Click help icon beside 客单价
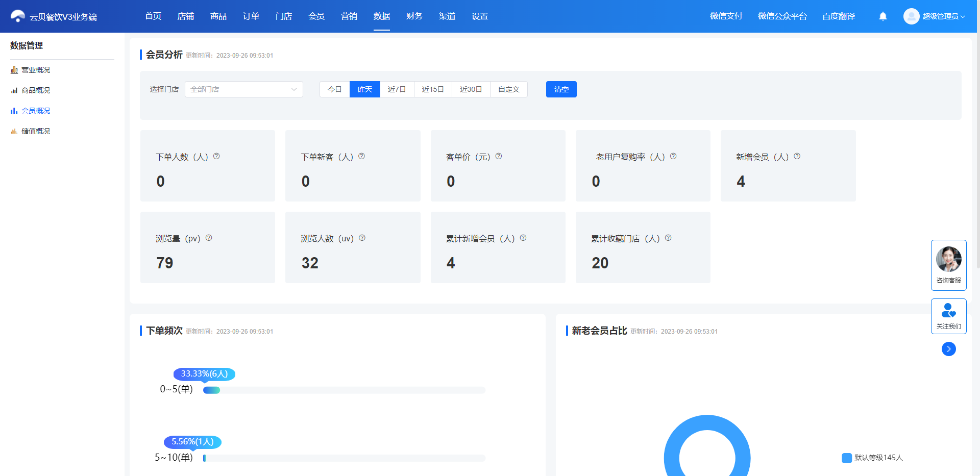Screen dimensions: 980x476 click(499, 156)
